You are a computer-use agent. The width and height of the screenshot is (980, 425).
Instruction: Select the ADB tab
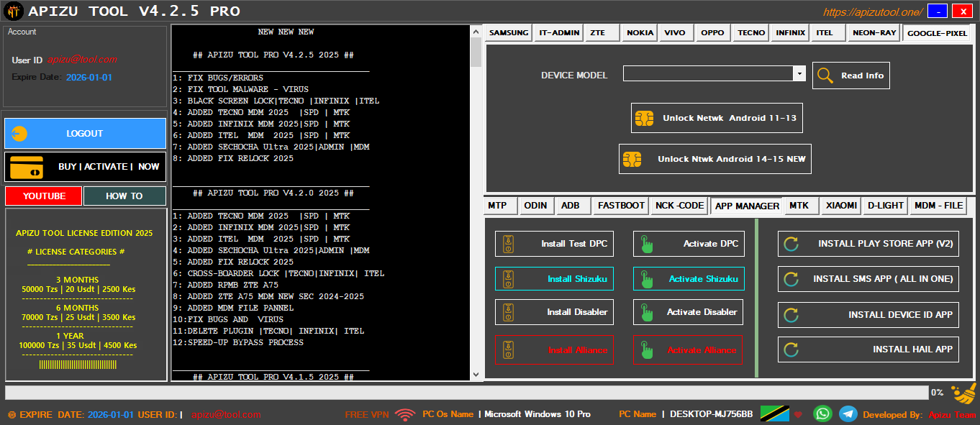(x=572, y=206)
